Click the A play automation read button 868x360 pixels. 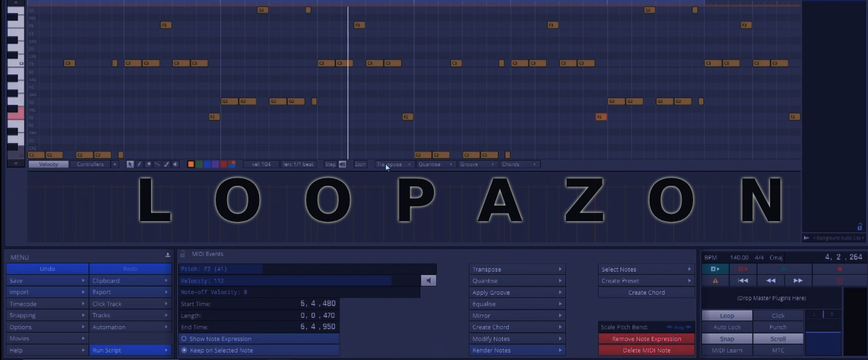[x=715, y=269]
